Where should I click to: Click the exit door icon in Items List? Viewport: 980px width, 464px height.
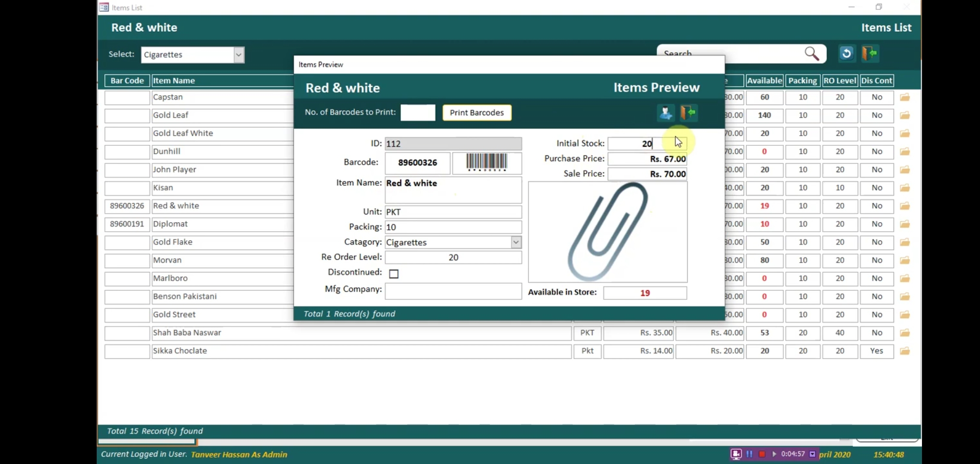870,53
